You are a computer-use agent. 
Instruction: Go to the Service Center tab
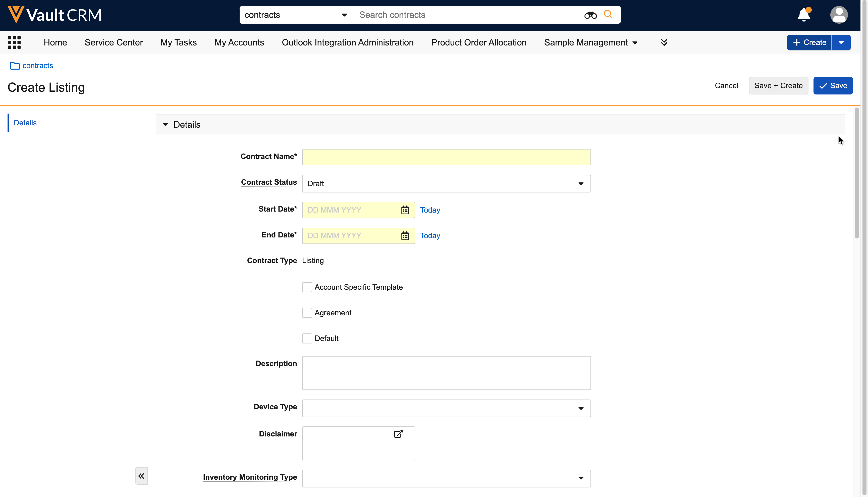click(114, 42)
